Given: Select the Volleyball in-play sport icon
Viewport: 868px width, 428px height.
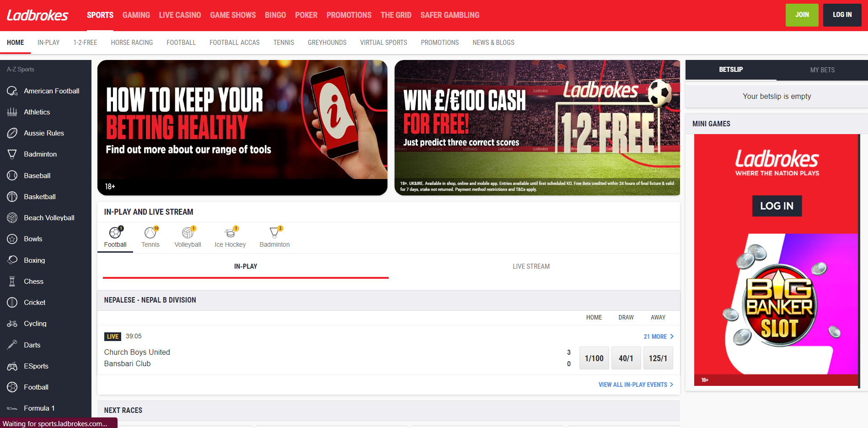Looking at the screenshot, I should (x=188, y=233).
